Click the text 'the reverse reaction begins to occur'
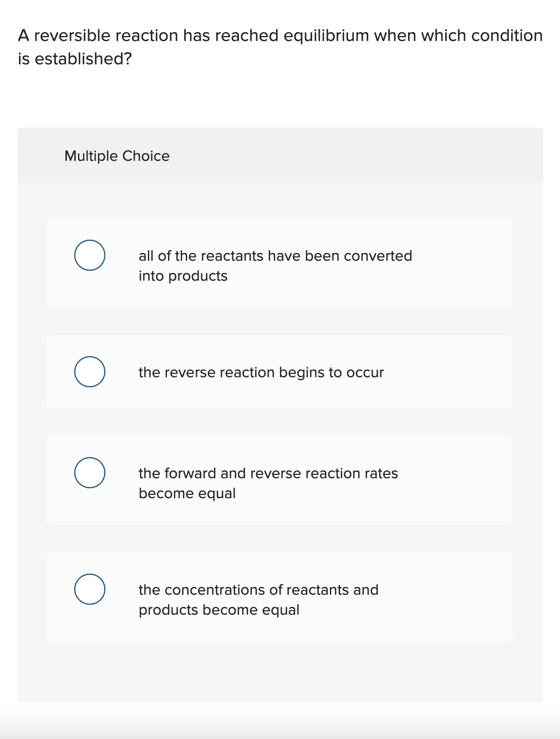The height and width of the screenshot is (739, 560). (x=261, y=372)
